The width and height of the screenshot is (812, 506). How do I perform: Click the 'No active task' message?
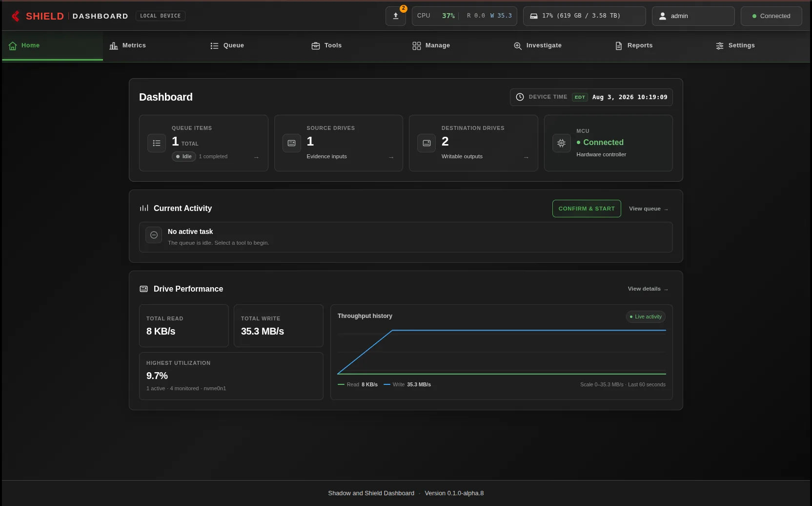click(x=190, y=232)
